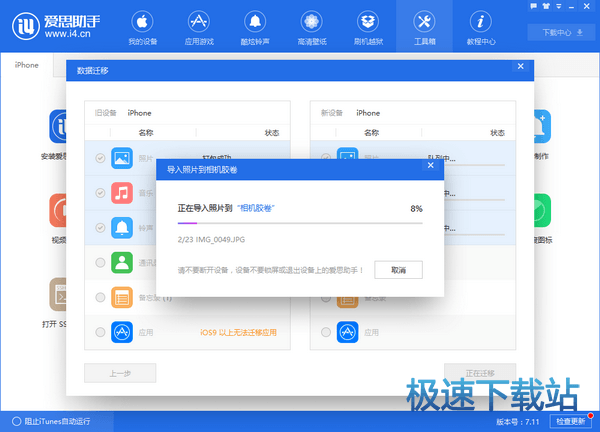
Task: Open 我的设备 (My Device) section
Action: [142, 28]
